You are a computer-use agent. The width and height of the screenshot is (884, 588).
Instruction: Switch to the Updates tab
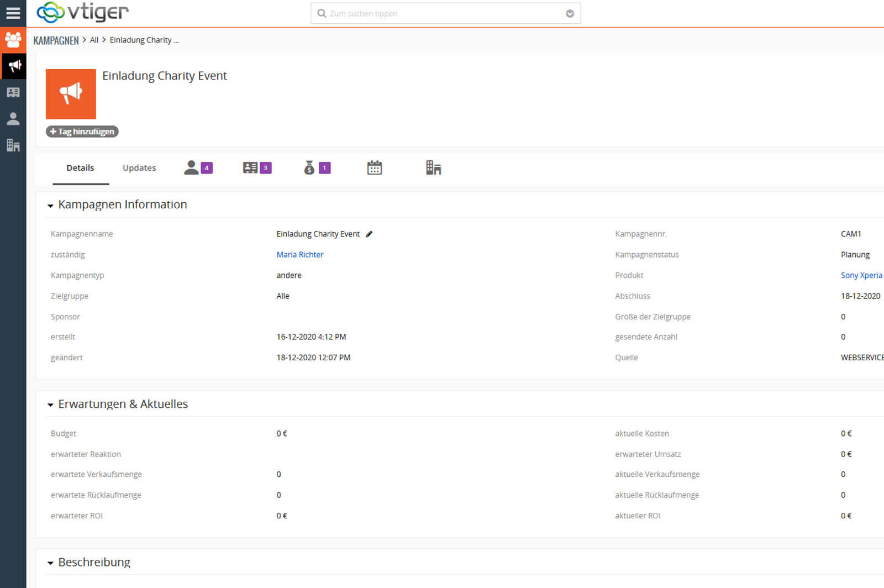[x=139, y=168]
